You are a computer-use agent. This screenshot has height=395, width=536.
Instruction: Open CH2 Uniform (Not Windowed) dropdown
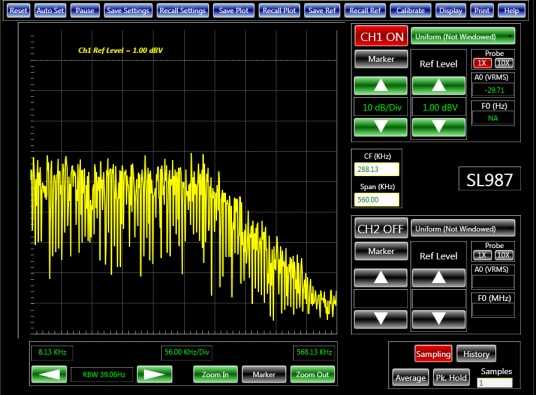(x=463, y=229)
